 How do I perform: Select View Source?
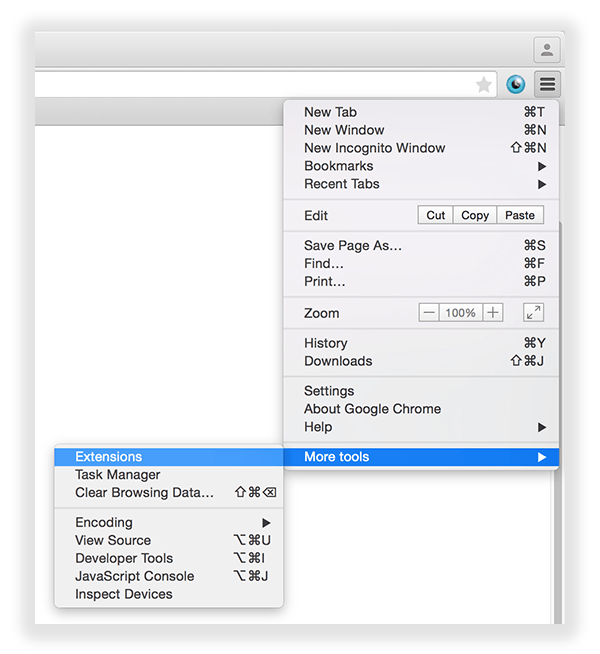(169, 541)
